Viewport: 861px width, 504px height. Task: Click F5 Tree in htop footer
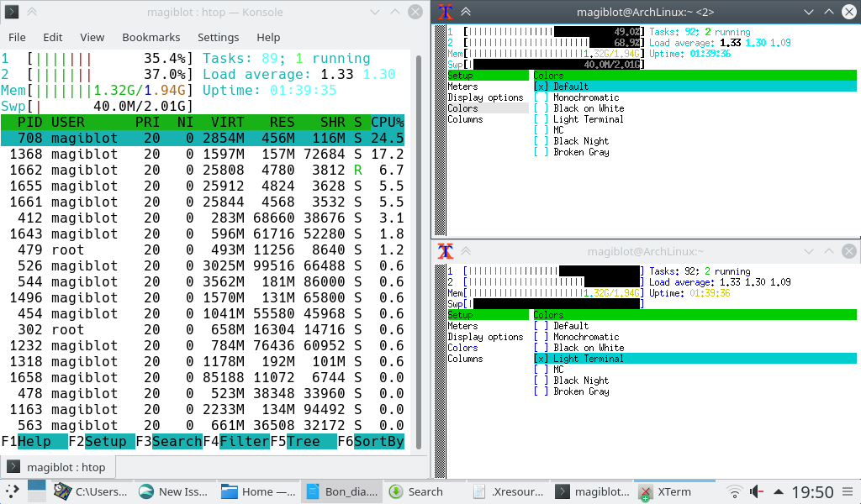[304, 442]
